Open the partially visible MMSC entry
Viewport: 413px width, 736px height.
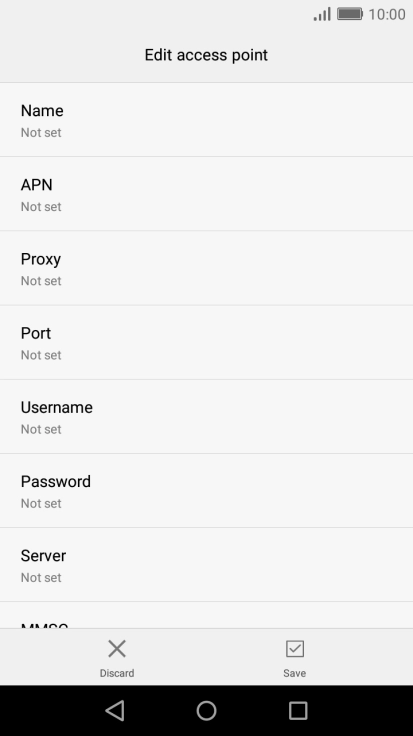[x=206, y=615]
